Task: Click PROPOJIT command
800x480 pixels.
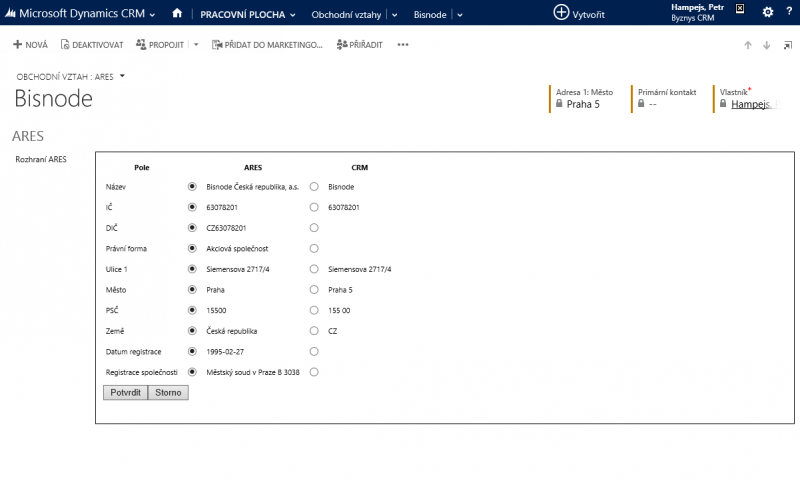Action: click(160, 45)
